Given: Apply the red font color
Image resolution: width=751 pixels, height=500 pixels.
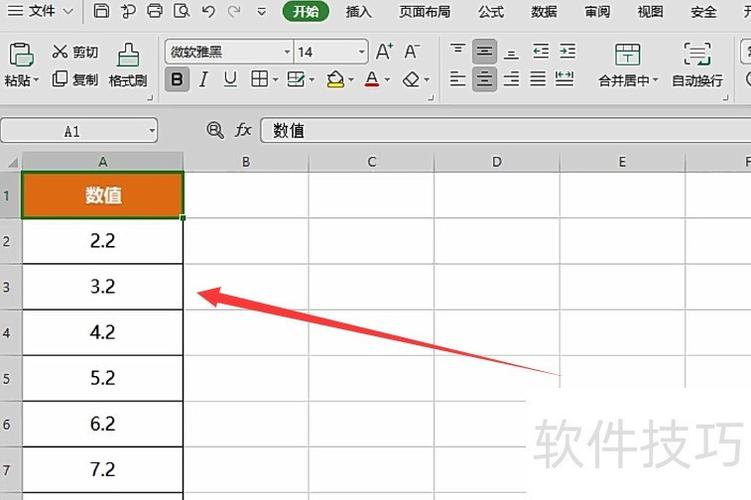Looking at the screenshot, I should tap(372, 80).
